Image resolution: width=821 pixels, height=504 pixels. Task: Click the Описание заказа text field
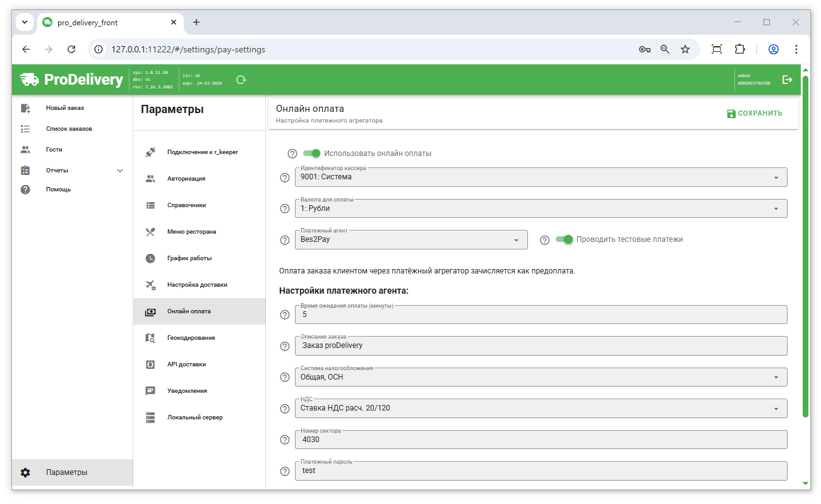541,345
